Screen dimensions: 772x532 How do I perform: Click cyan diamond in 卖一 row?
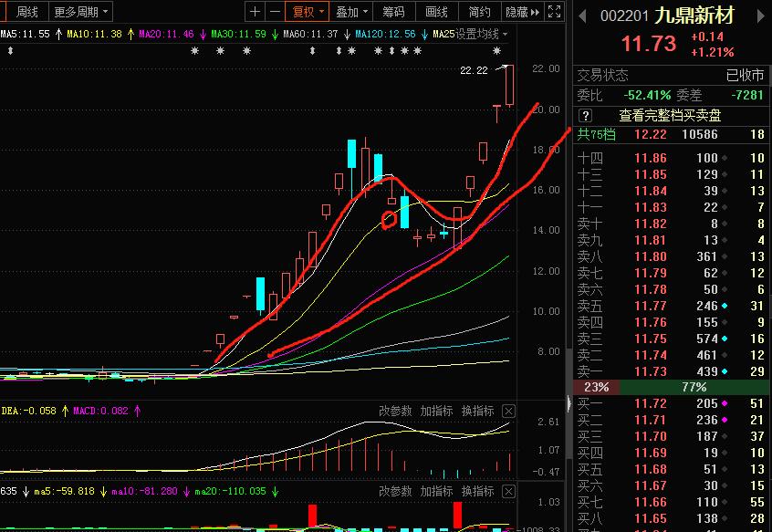[x=725, y=371]
